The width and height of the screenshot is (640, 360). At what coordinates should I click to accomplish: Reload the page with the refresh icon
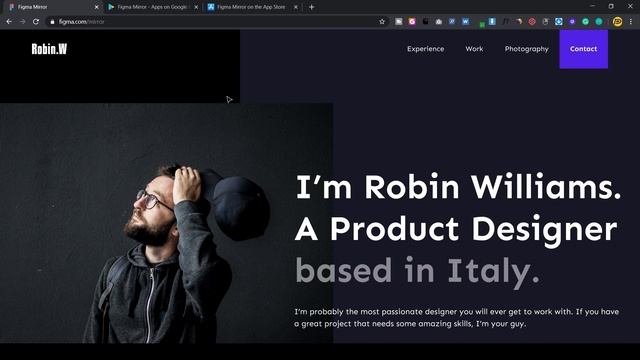[x=36, y=22]
